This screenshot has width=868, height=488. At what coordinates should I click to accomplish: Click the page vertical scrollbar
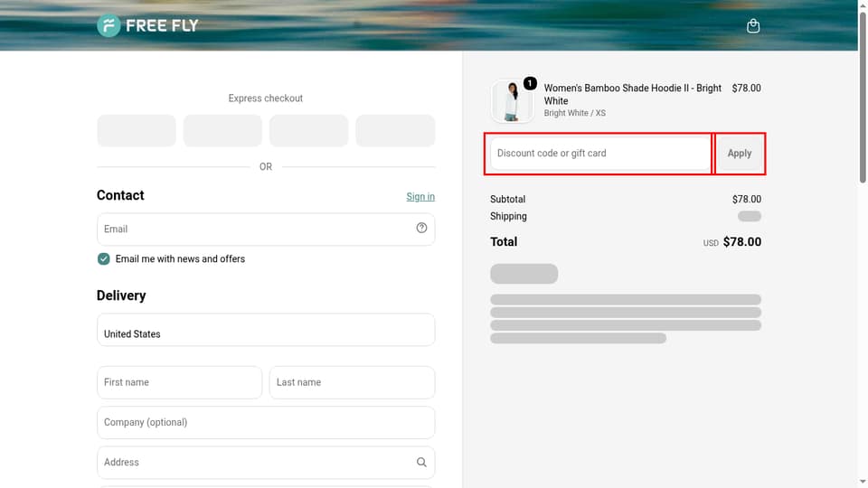click(863, 97)
